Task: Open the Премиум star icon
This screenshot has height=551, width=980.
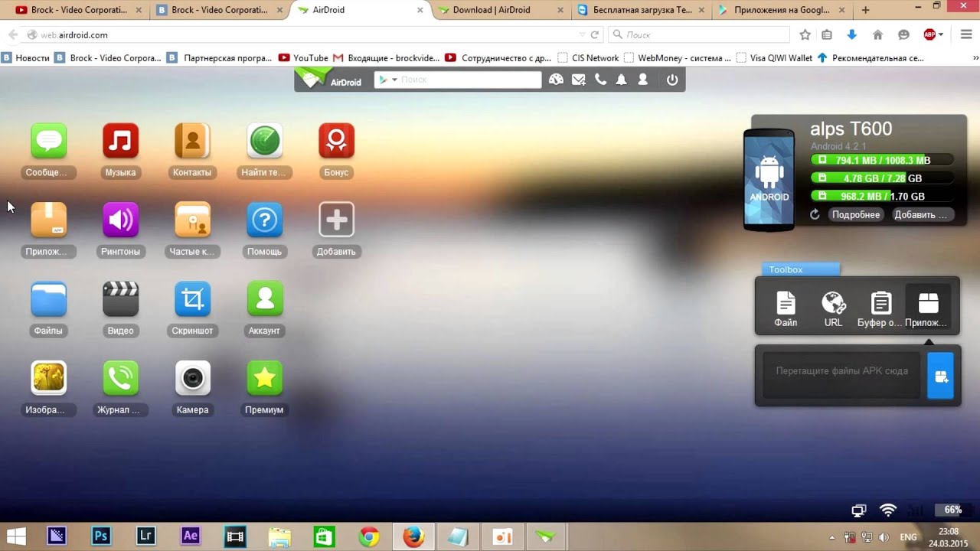Action: point(264,378)
